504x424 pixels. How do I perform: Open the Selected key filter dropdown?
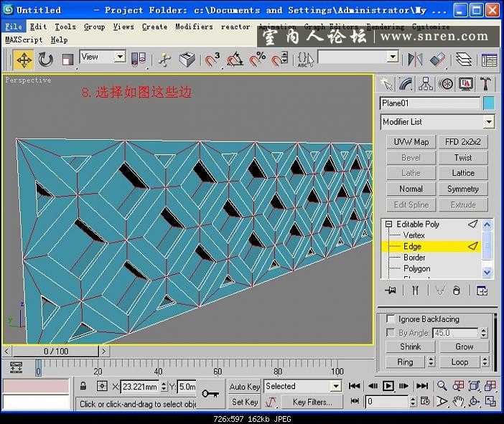(336, 386)
